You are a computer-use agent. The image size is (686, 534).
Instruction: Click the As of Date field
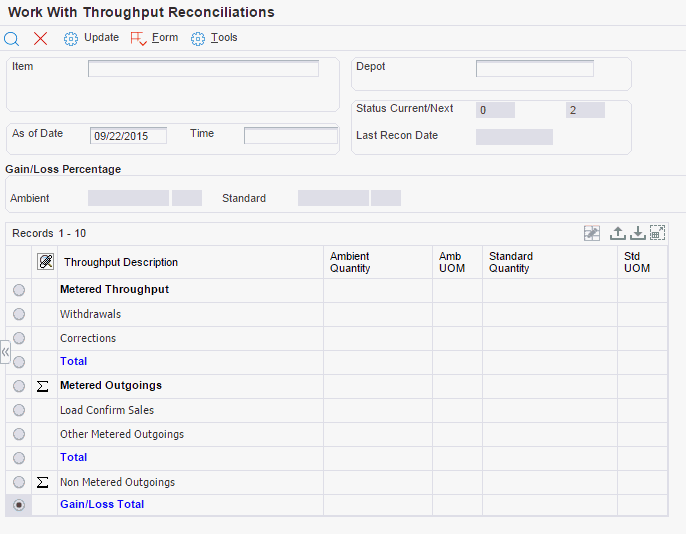tap(128, 136)
